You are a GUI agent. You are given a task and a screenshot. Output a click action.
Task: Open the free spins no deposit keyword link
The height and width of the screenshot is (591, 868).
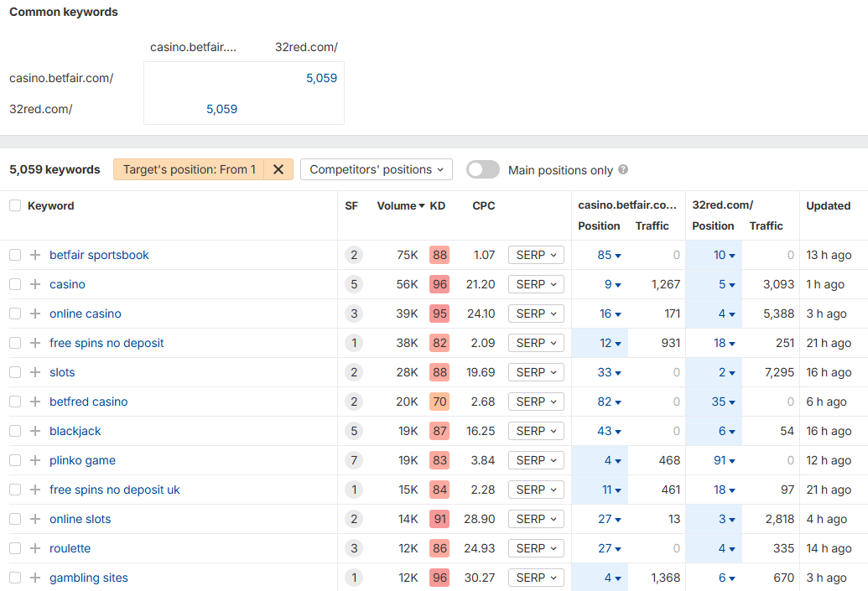pyautogui.click(x=107, y=343)
